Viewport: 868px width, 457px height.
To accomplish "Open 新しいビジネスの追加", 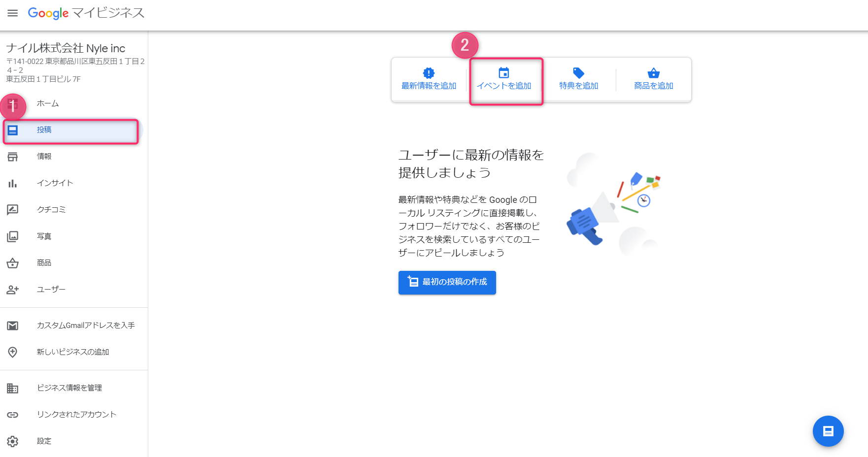I will pyautogui.click(x=74, y=352).
